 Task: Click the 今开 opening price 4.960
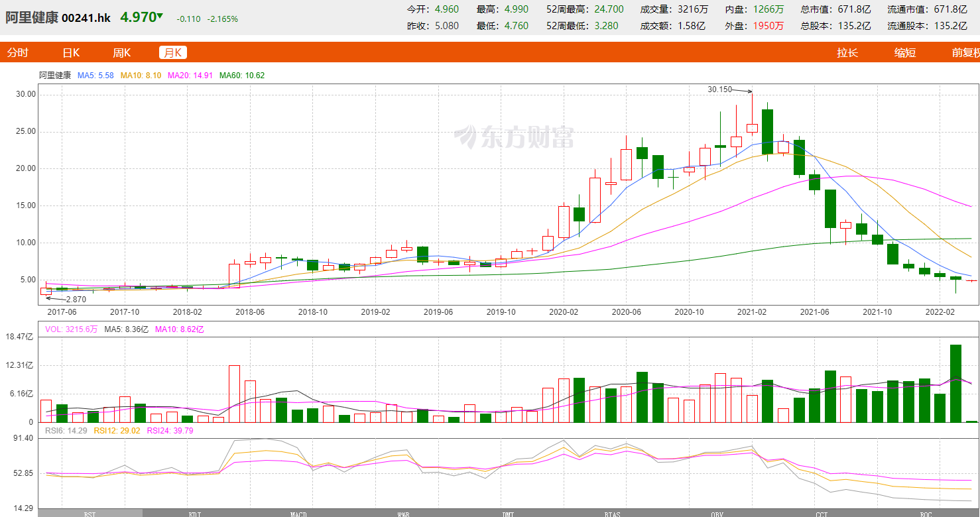[x=446, y=9]
